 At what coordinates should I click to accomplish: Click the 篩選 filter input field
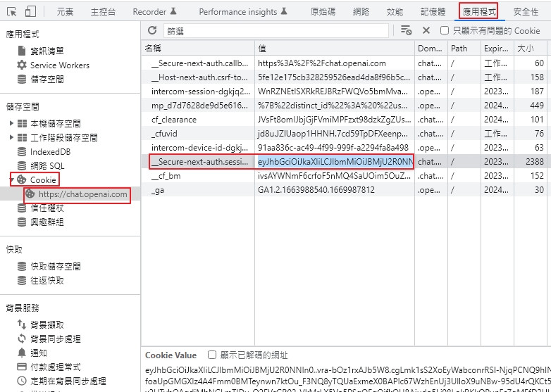click(276, 31)
